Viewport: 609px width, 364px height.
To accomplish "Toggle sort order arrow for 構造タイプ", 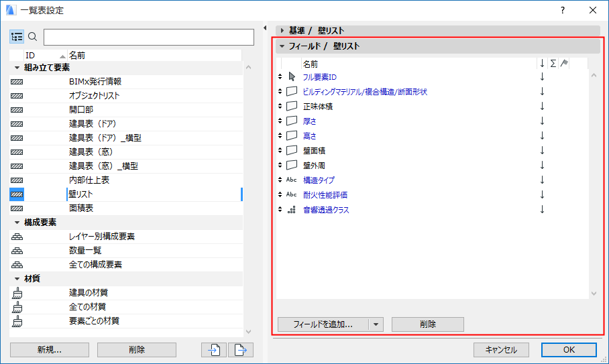I will [542, 180].
